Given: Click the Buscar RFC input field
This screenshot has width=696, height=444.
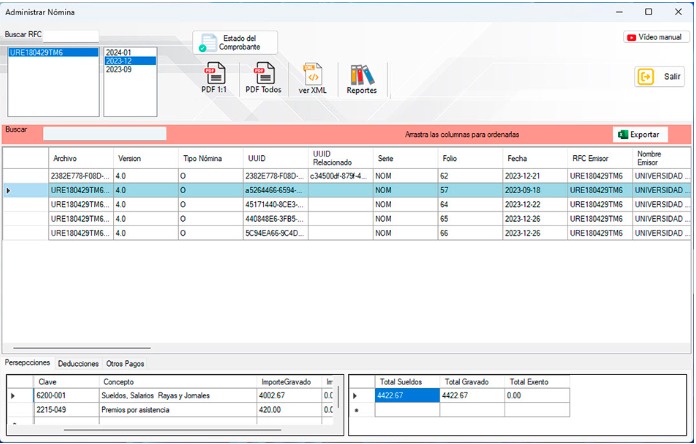Looking at the screenshot, I should point(71,34).
